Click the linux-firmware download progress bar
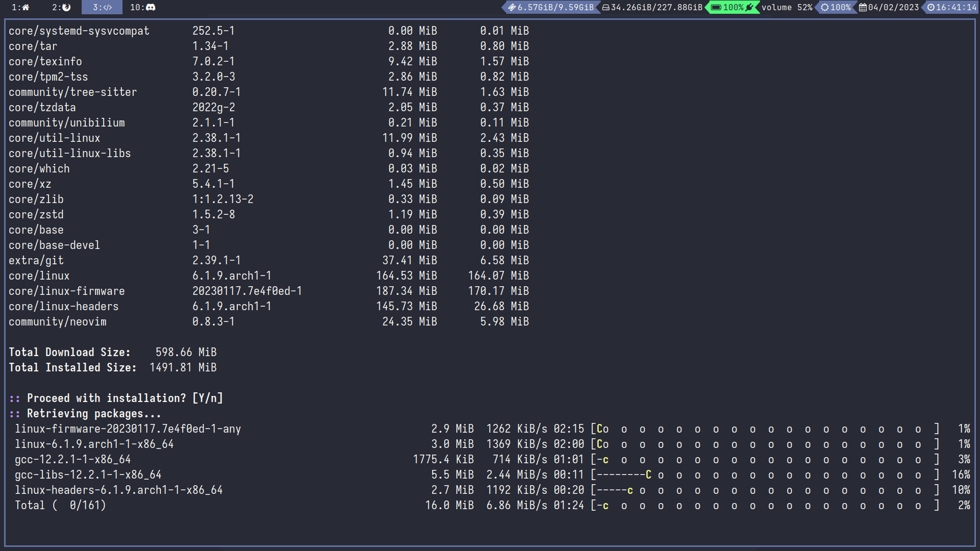Viewport: 980px width, 551px height. click(x=764, y=429)
